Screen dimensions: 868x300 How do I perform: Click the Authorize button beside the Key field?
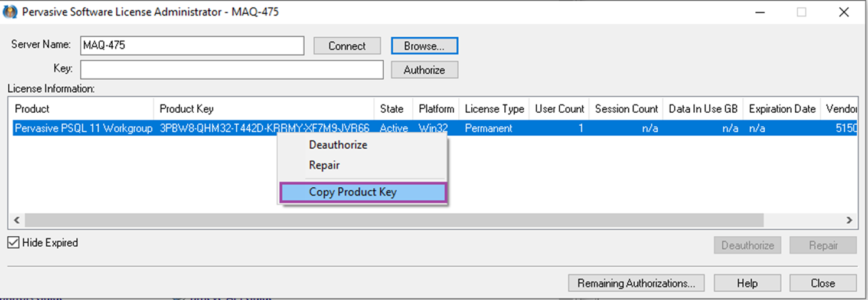pos(425,70)
